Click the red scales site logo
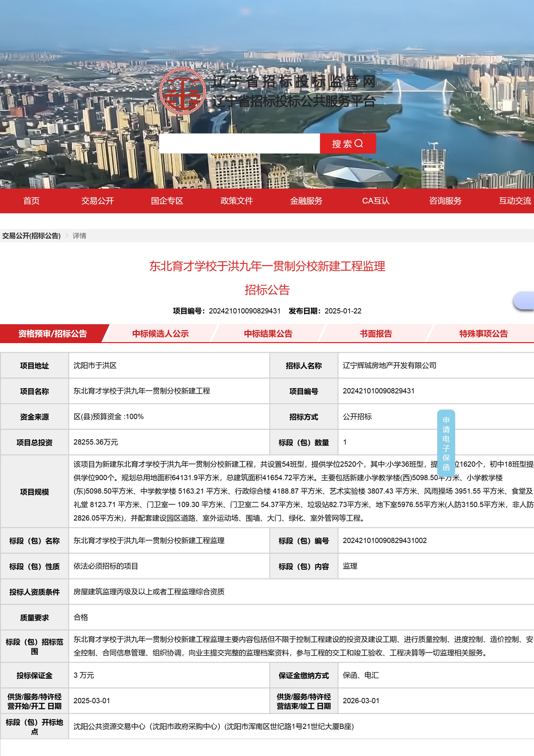Screen dimensions: 534x756 [x=183, y=91]
